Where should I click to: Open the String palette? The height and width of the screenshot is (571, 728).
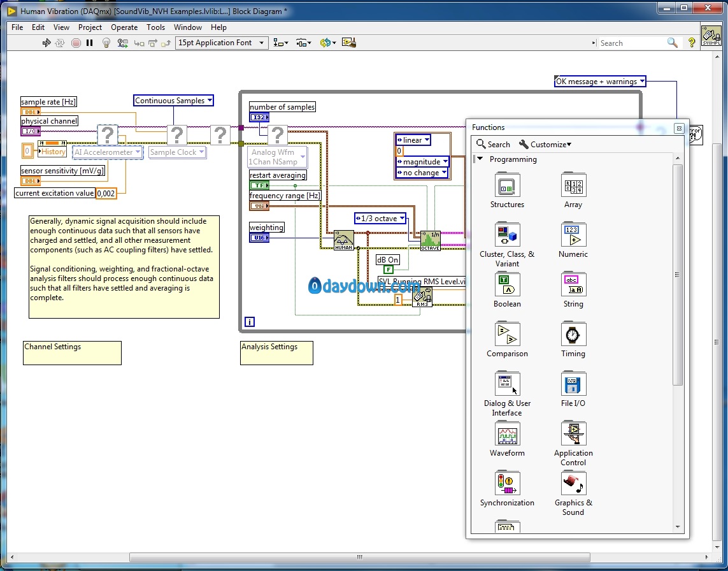coord(573,289)
